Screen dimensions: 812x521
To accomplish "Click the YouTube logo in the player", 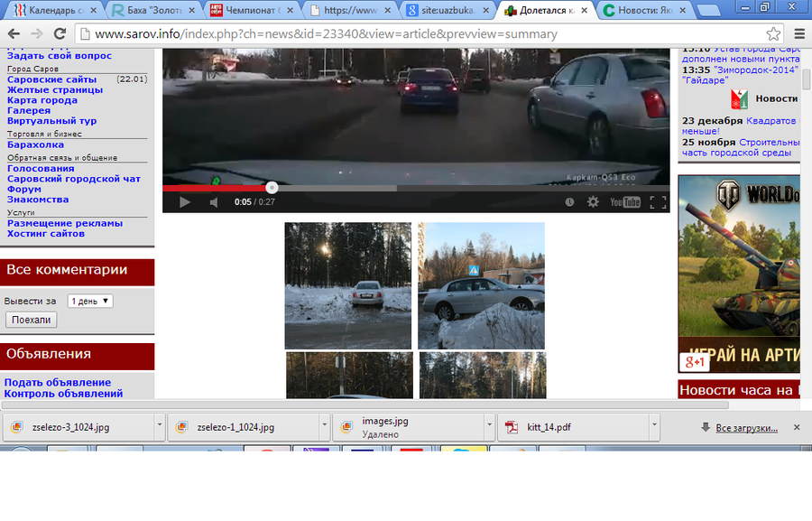I will (x=624, y=202).
